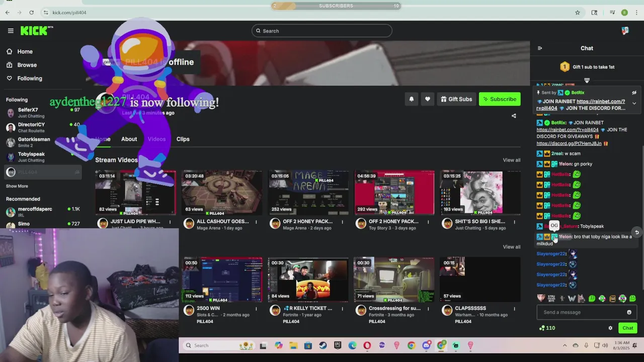Click the kick.com/pill404 address bar

[x=69, y=13]
